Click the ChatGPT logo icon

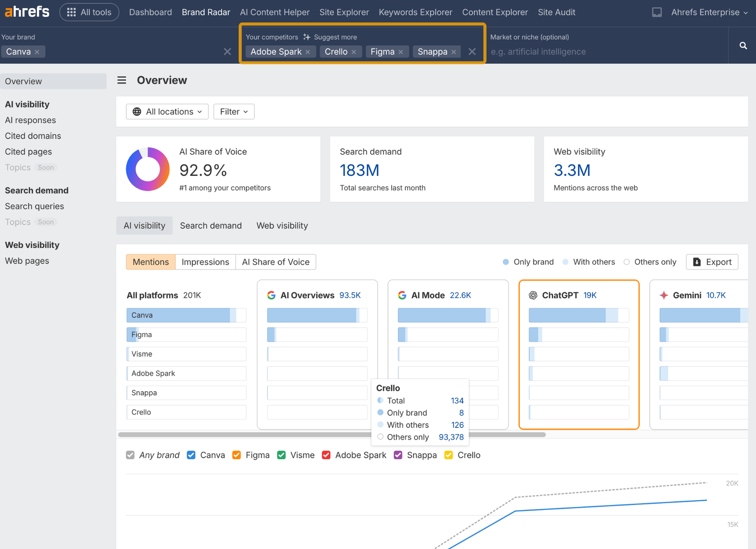coord(533,295)
